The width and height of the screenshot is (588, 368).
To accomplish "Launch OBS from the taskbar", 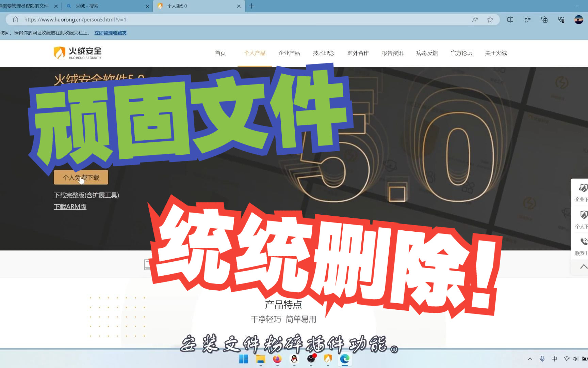I will (x=312, y=359).
